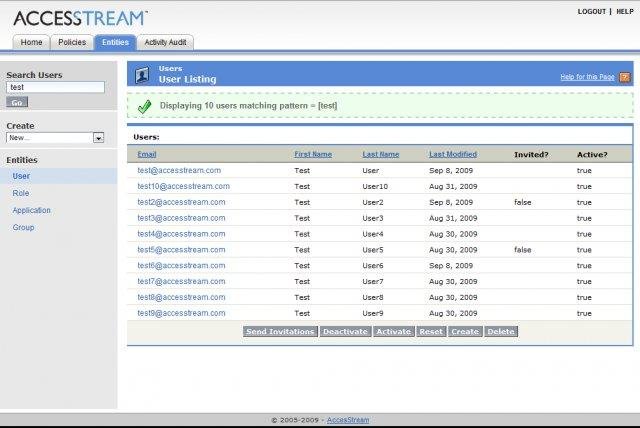
Task: Click the Displaying 10 users status message
Action: (x=248, y=106)
